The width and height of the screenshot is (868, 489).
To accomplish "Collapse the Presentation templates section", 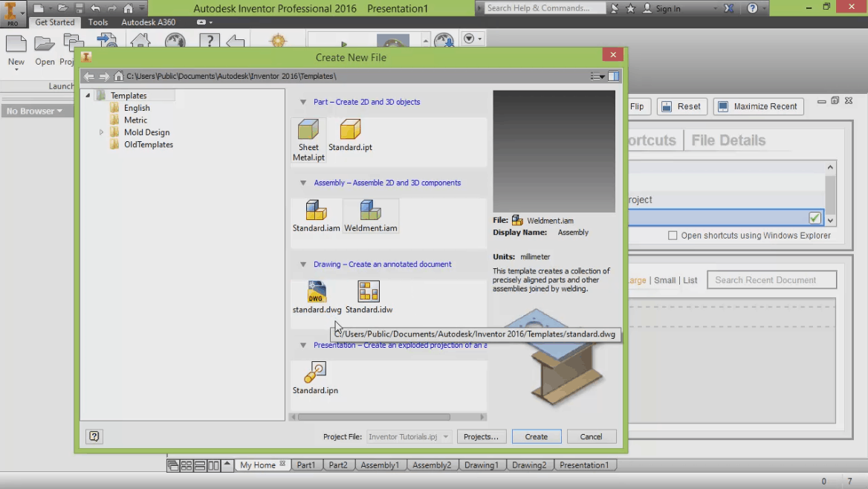I will point(302,345).
